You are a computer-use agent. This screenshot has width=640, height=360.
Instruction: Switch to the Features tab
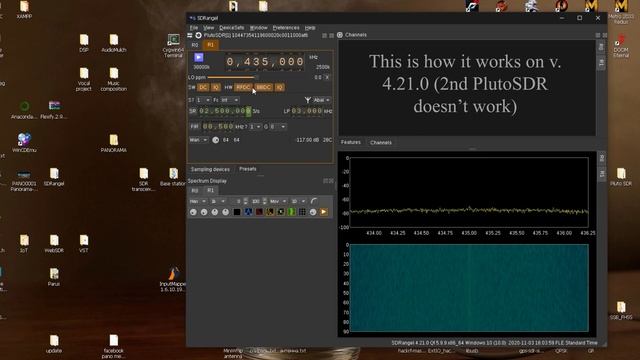click(x=351, y=142)
